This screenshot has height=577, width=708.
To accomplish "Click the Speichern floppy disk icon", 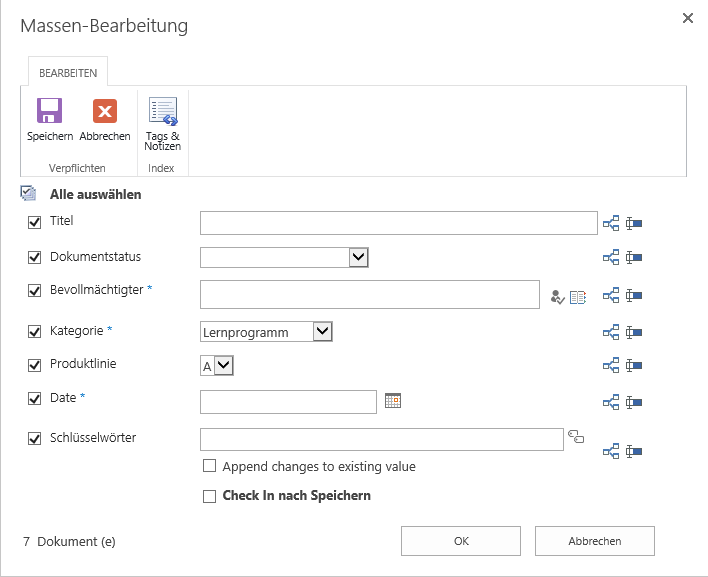I will pyautogui.click(x=49, y=111).
